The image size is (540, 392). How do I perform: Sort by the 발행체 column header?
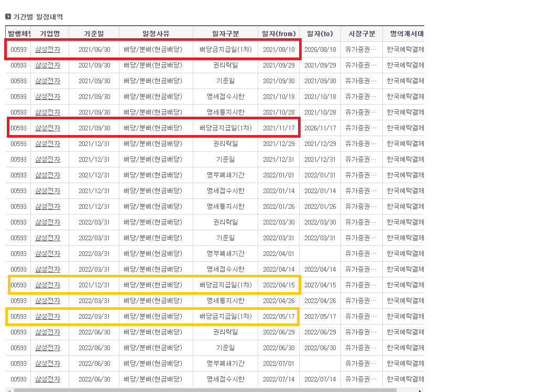[19, 33]
